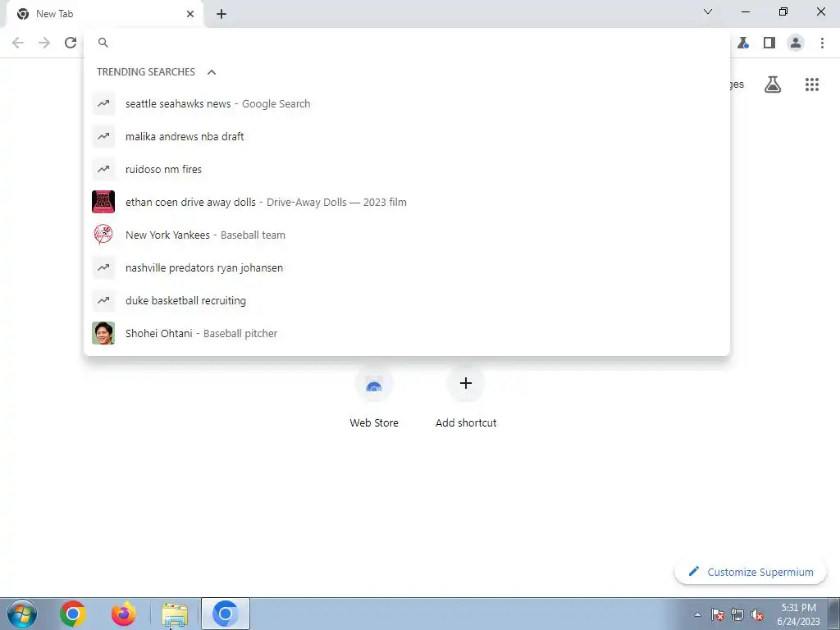Pick suggestion malika andrews nba draft

(407, 137)
